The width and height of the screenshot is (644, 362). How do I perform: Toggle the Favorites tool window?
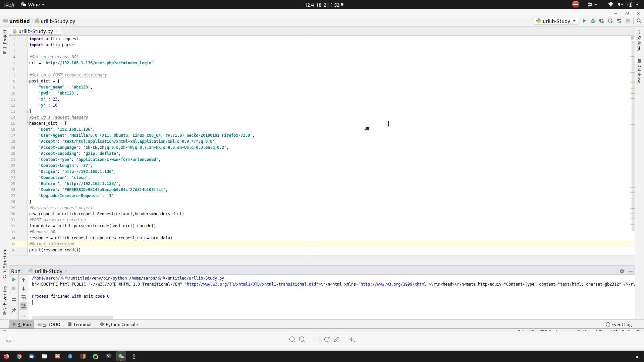click(x=5, y=301)
